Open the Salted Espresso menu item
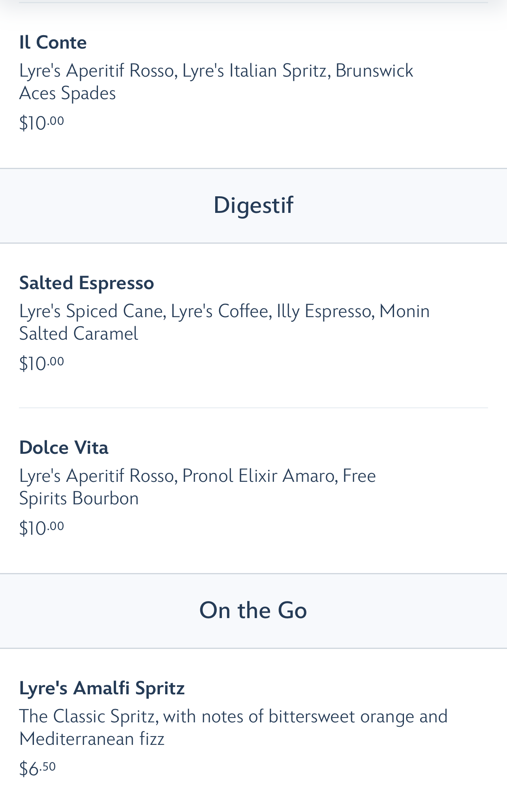This screenshot has height=812, width=507. (86, 283)
